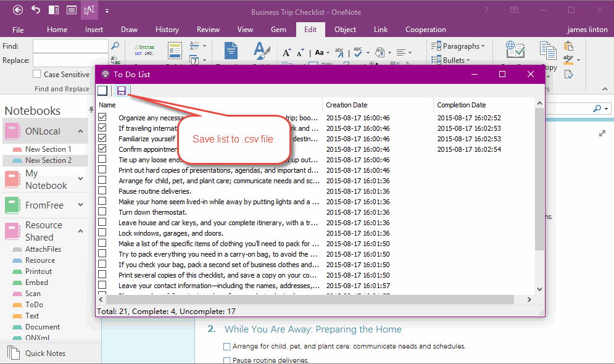
Task: Save the to-do list to .csv file
Action: [x=122, y=90]
